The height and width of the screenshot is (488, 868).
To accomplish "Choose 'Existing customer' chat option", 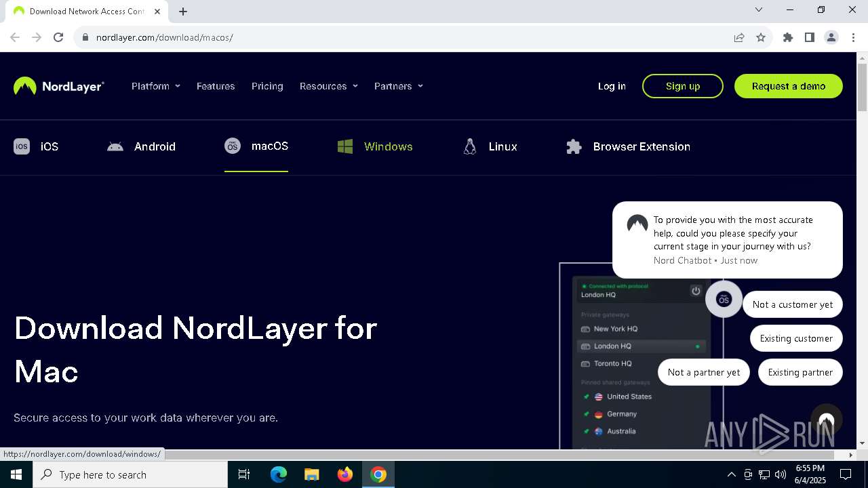I will pos(796,338).
